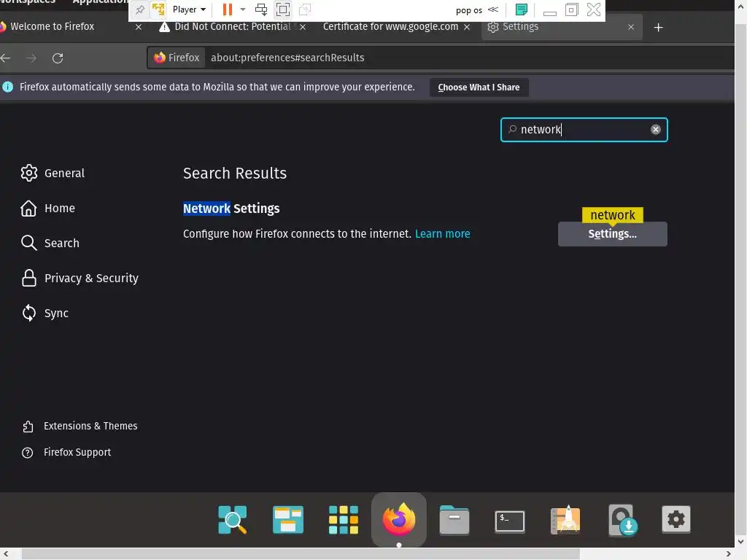The image size is (747, 560).
Task: Open Extensions & Themes
Action: 80,426
